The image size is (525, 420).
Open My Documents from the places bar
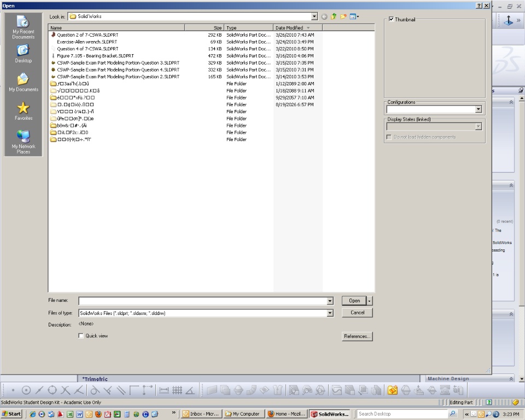24,83
